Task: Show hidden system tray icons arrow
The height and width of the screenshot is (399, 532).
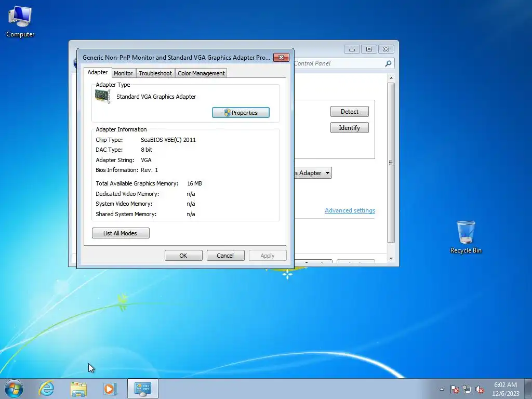Action: [x=442, y=389]
